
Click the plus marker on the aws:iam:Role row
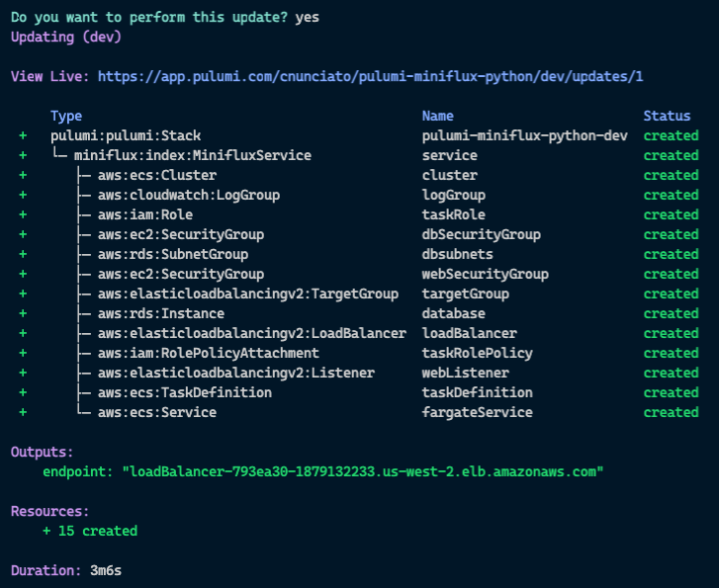tap(22, 214)
